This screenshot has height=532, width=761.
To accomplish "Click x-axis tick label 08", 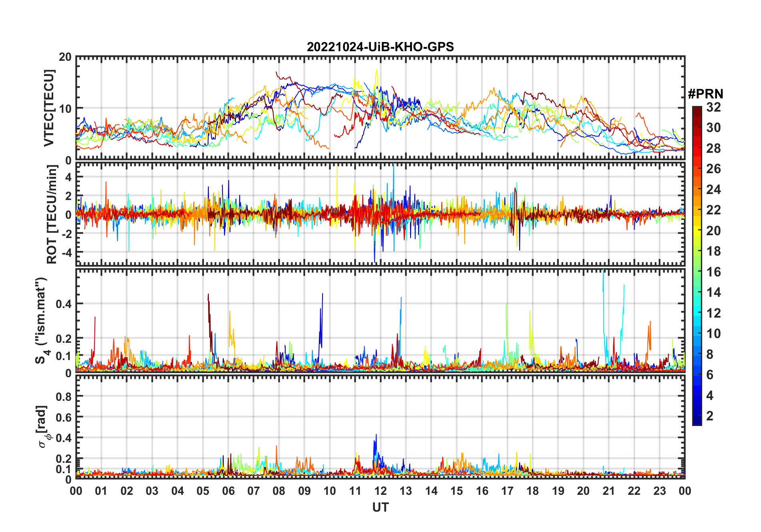I will coord(279,491).
